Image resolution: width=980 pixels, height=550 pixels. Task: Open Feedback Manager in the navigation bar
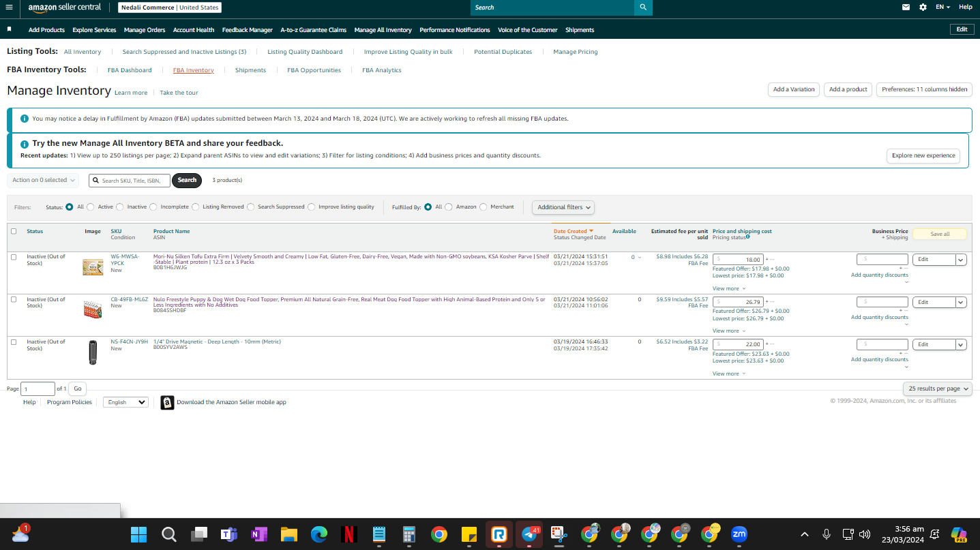tap(248, 30)
